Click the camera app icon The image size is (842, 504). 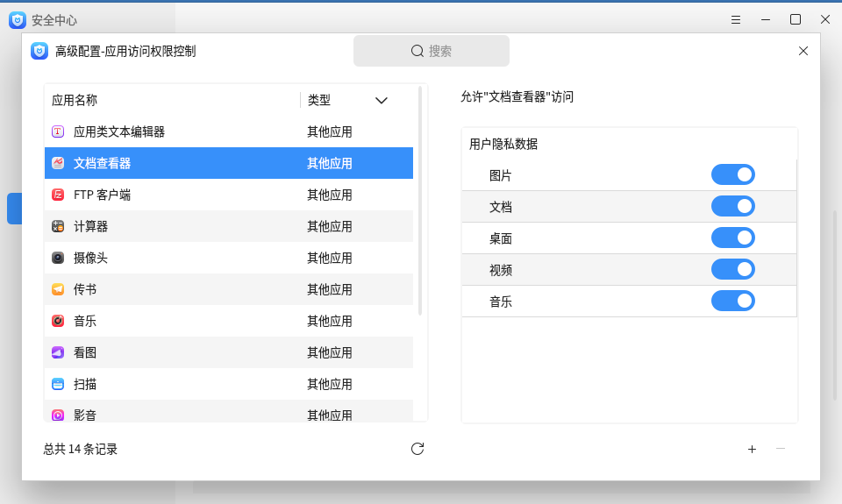tap(58, 258)
